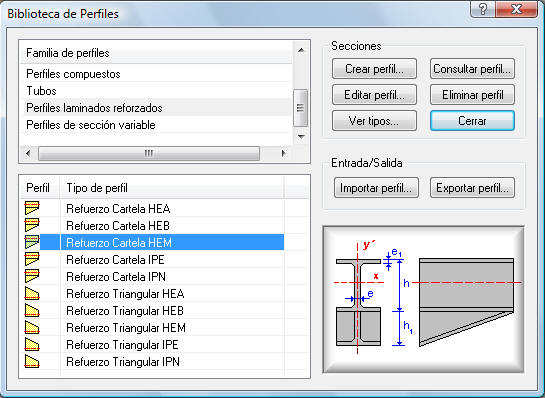Select Refuerzo Cartela IPN row text
Screen dimensions: 545x398
point(116,277)
